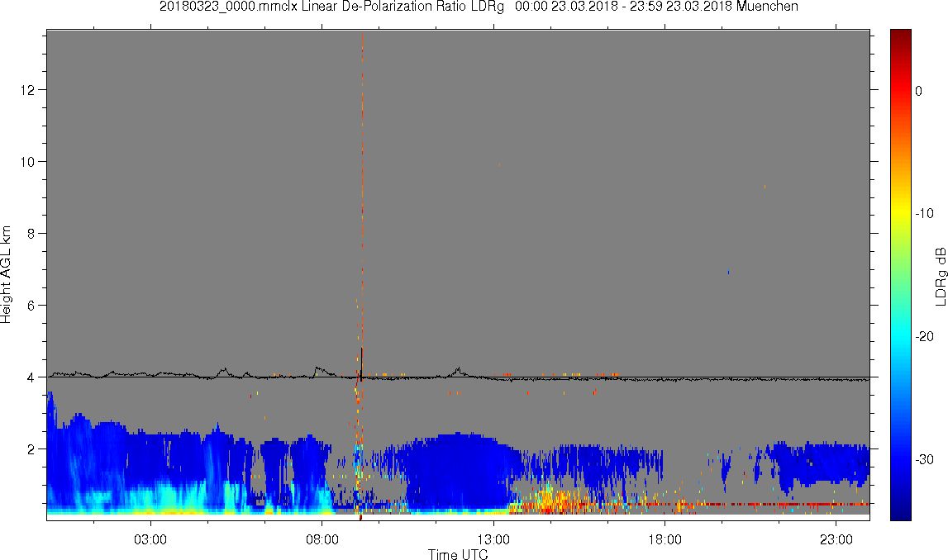Click the dark red top of colorbar

pyautogui.click(x=901, y=36)
